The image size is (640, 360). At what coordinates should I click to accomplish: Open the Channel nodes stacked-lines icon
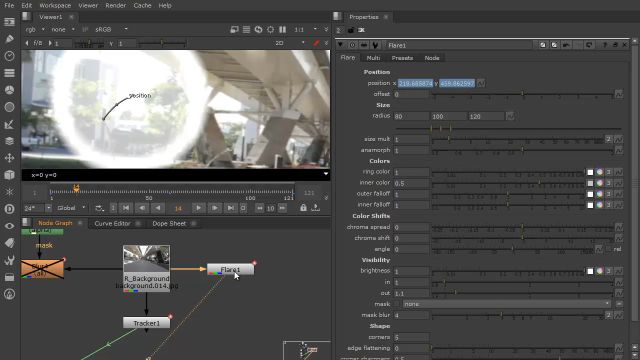(9, 73)
